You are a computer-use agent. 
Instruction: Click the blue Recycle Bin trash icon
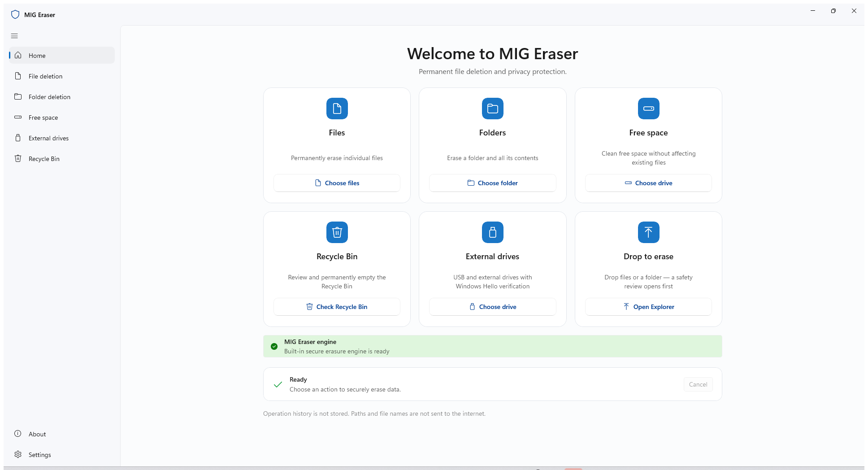click(337, 232)
